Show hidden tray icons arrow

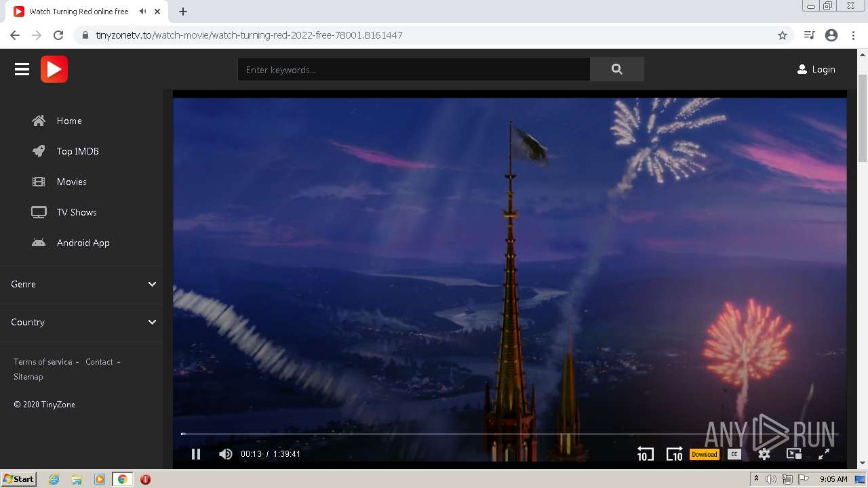pyautogui.click(x=756, y=479)
